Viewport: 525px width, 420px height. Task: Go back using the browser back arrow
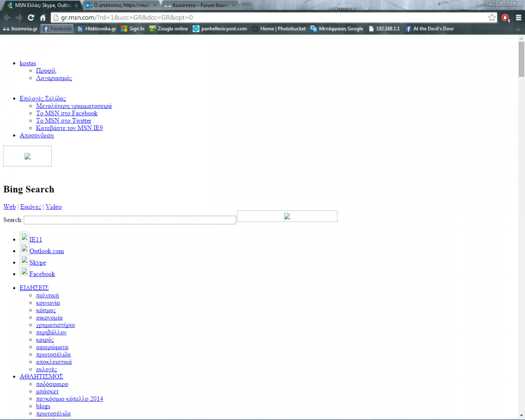(7, 17)
